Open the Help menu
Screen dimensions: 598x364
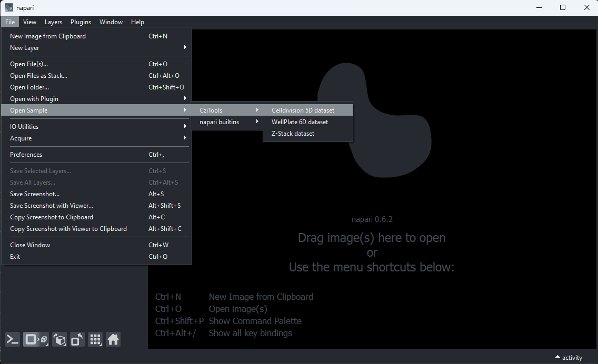(x=138, y=22)
